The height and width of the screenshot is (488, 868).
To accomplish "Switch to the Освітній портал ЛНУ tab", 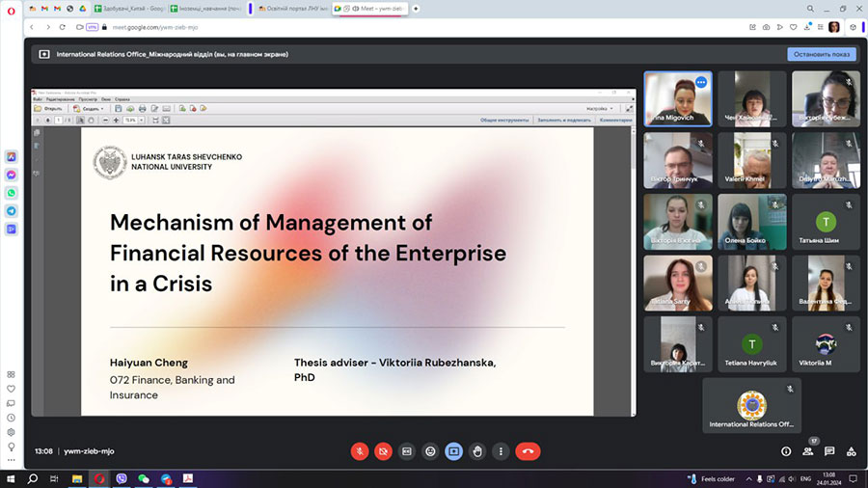I will click(293, 9).
